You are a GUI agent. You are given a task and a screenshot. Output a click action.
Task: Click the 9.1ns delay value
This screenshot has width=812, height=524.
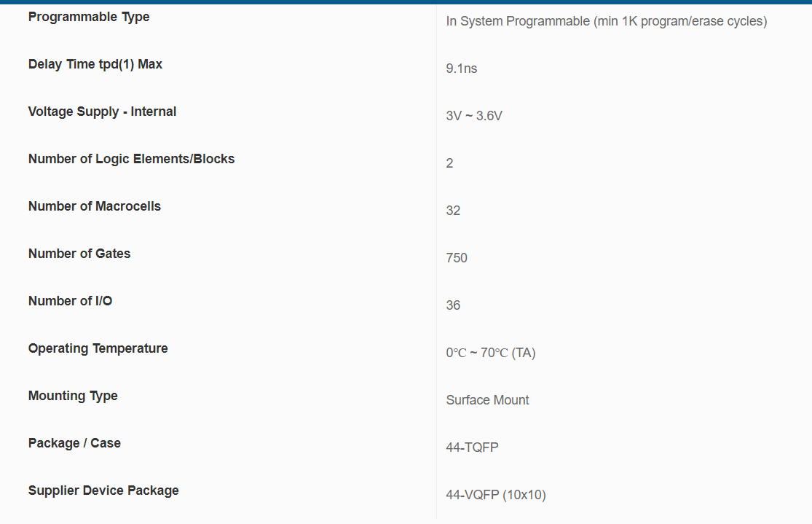point(462,69)
